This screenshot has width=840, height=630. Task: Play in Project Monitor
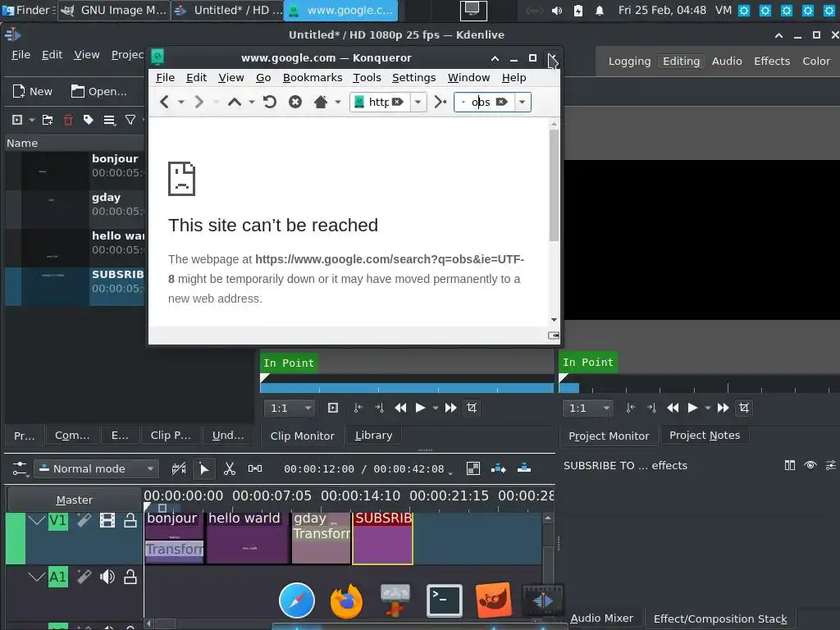click(692, 409)
